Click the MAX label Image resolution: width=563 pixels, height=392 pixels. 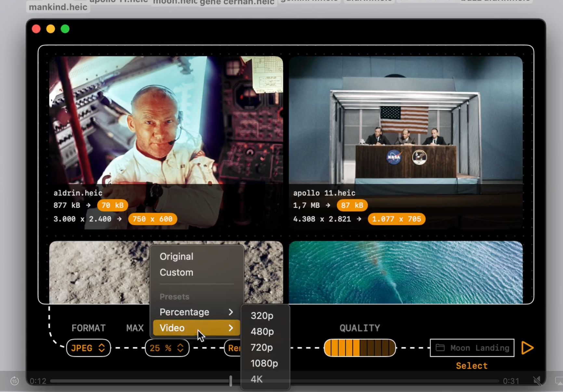pyautogui.click(x=135, y=328)
